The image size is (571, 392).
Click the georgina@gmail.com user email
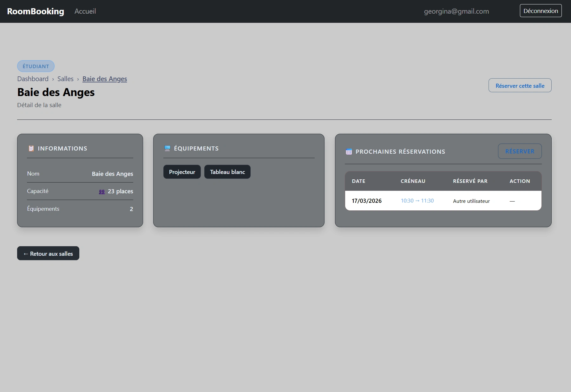456,11
